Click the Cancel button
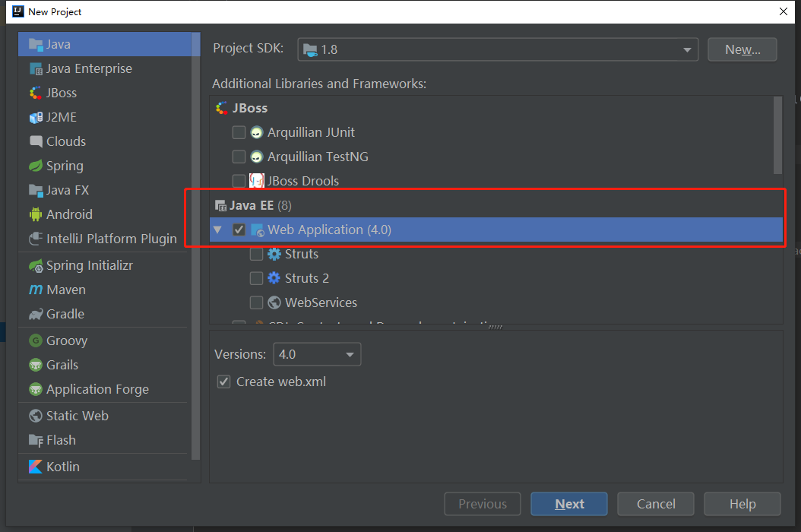The width and height of the screenshot is (801, 532). click(x=656, y=504)
